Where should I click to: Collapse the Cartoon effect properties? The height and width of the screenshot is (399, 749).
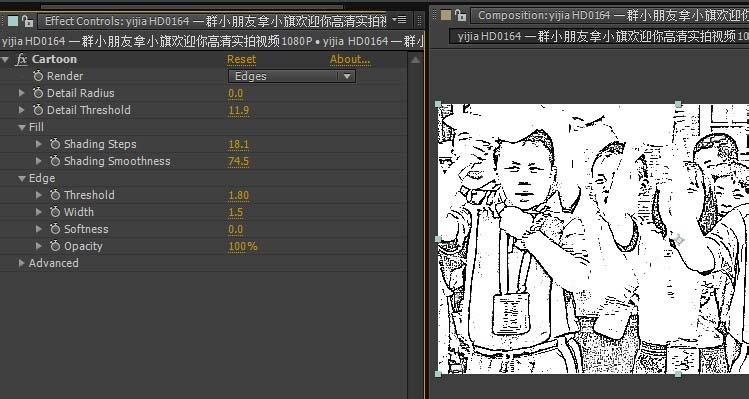(x=5, y=60)
